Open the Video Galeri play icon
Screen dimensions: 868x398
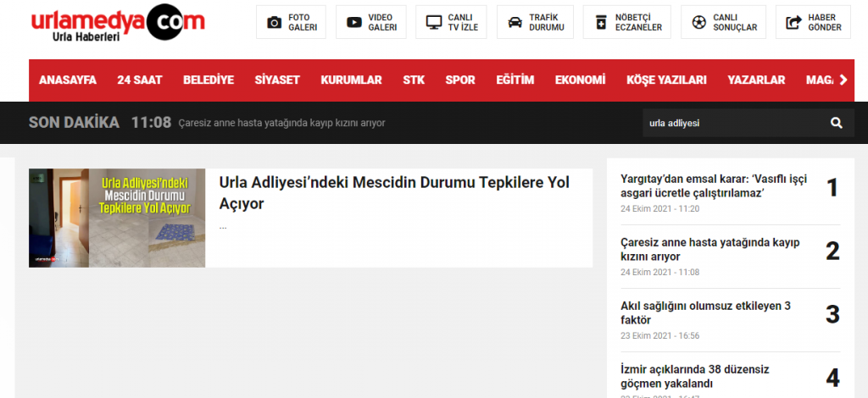coord(354,23)
